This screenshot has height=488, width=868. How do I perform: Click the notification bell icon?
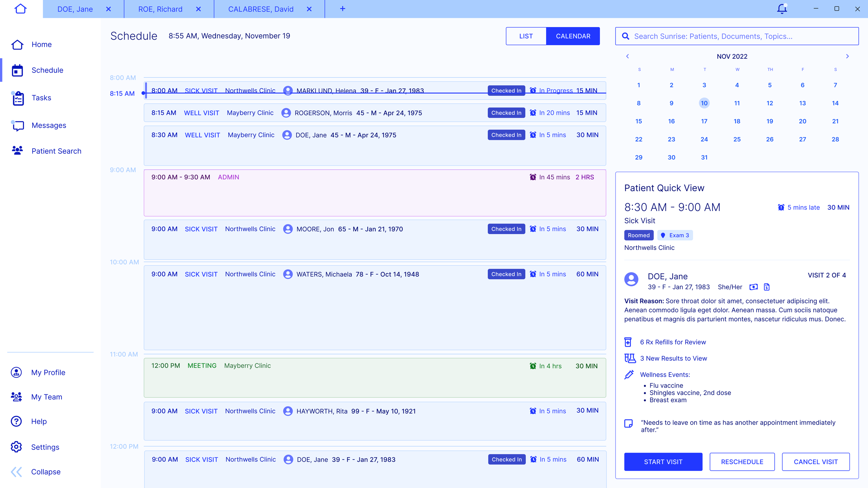[782, 9]
